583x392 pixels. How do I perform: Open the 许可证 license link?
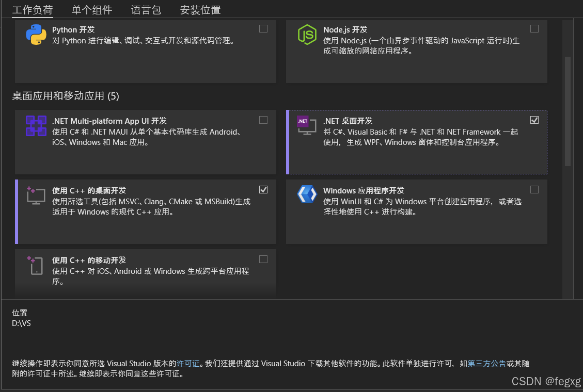click(188, 364)
